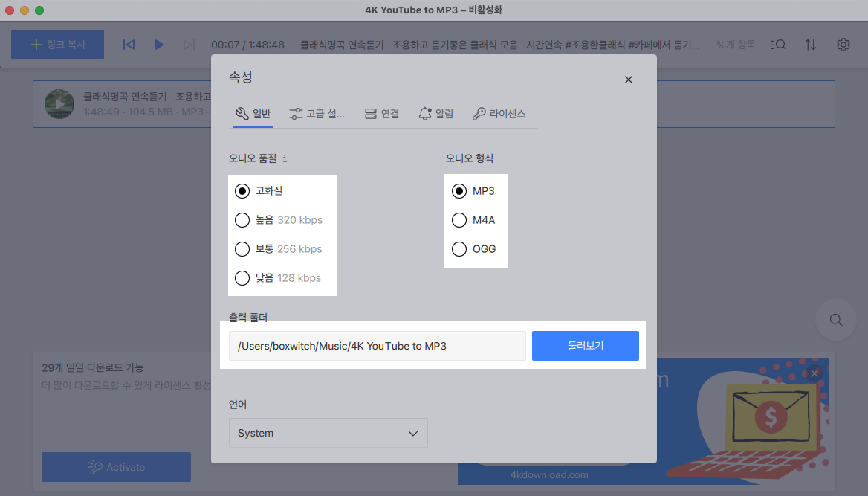The width and height of the screenshot is (868, 496).
Task: Close the advertisement banner
Action: point(814,373)
